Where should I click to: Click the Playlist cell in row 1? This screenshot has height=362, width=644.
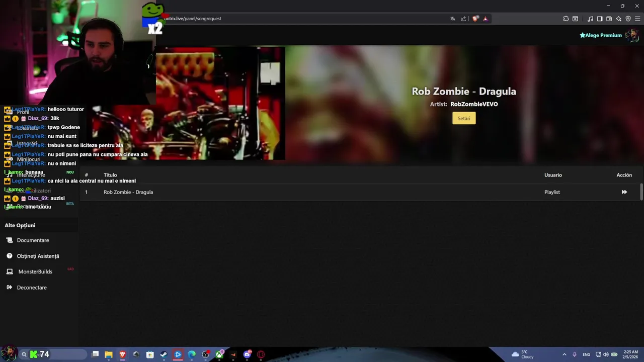click(x=552, y=192)
